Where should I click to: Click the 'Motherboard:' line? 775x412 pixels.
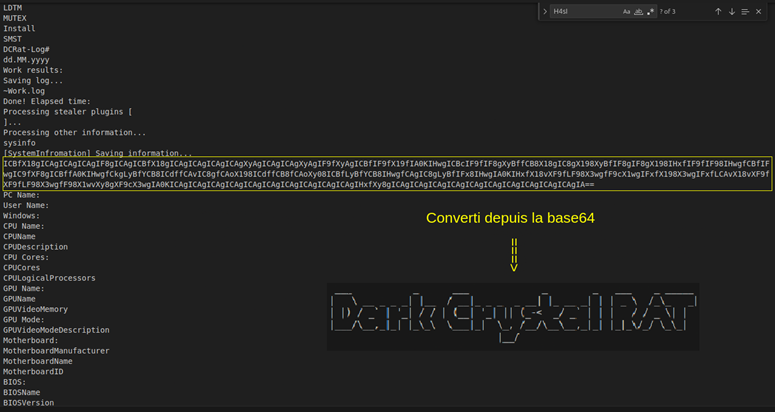31,340
